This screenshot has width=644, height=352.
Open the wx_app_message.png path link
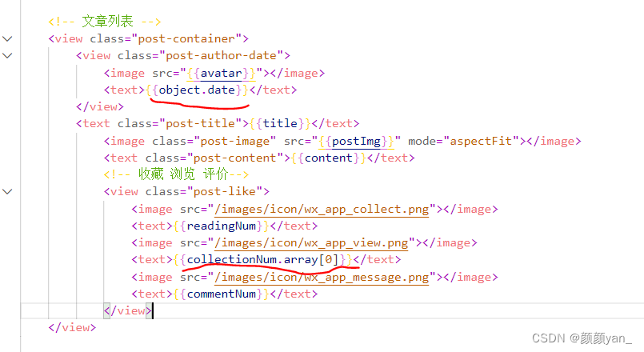[x=322, y=278]
